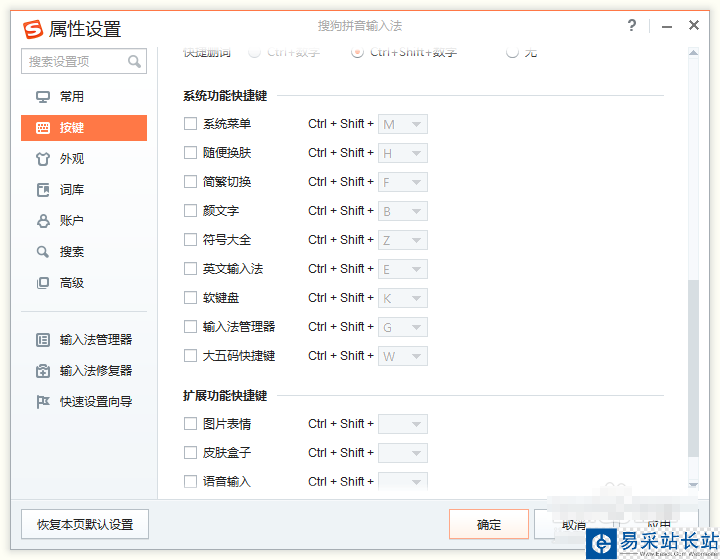Open the B key dropdown for 颜文字
720x560 pixels.
tap(403, 211)
